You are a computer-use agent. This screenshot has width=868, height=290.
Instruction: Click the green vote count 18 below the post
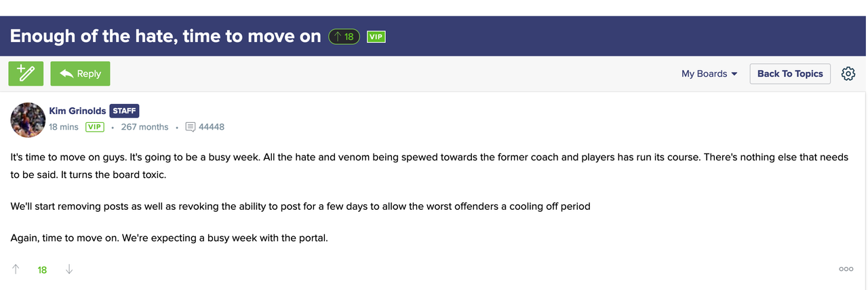(42, 270)
